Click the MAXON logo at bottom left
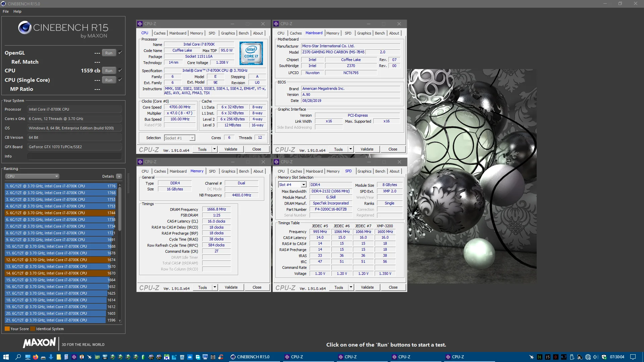The width and height of the screenshot is (644, 362). click(40, 343)
